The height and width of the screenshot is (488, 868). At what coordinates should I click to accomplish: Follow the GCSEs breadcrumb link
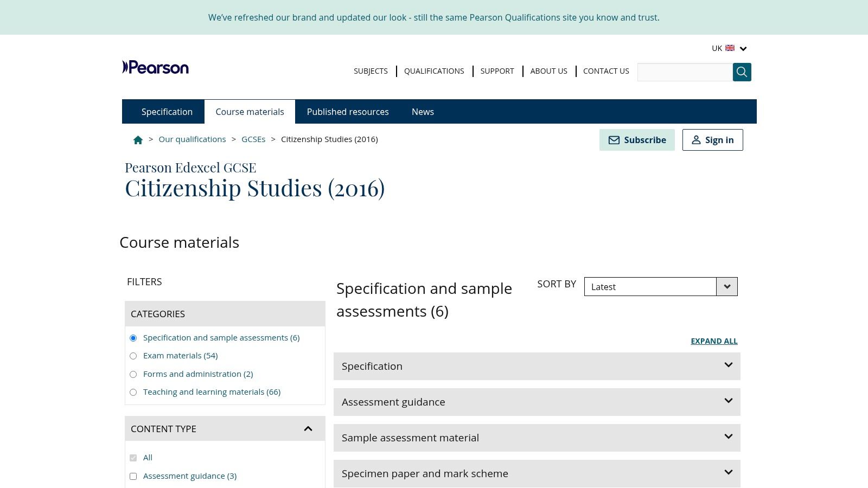click(x=253, y=139)
